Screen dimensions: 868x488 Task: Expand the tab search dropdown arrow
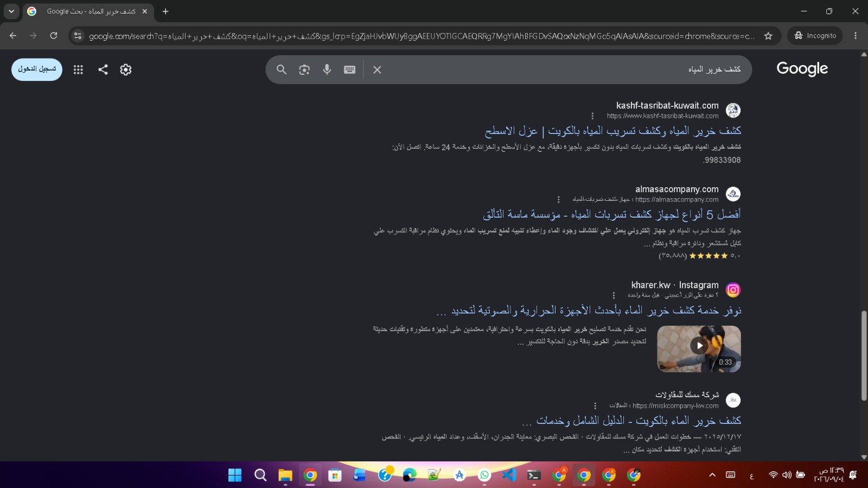(x=11, y=11)
